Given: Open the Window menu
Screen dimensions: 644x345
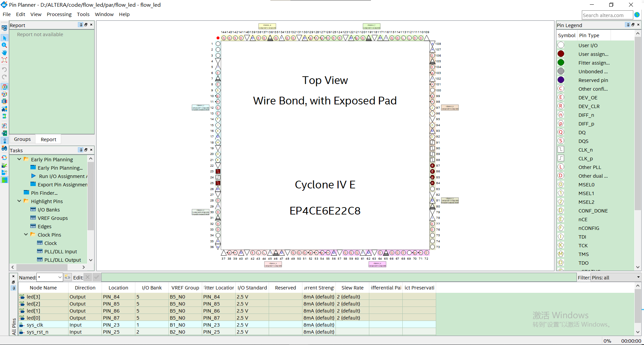Looking at the screenshot, I should 104,14.
